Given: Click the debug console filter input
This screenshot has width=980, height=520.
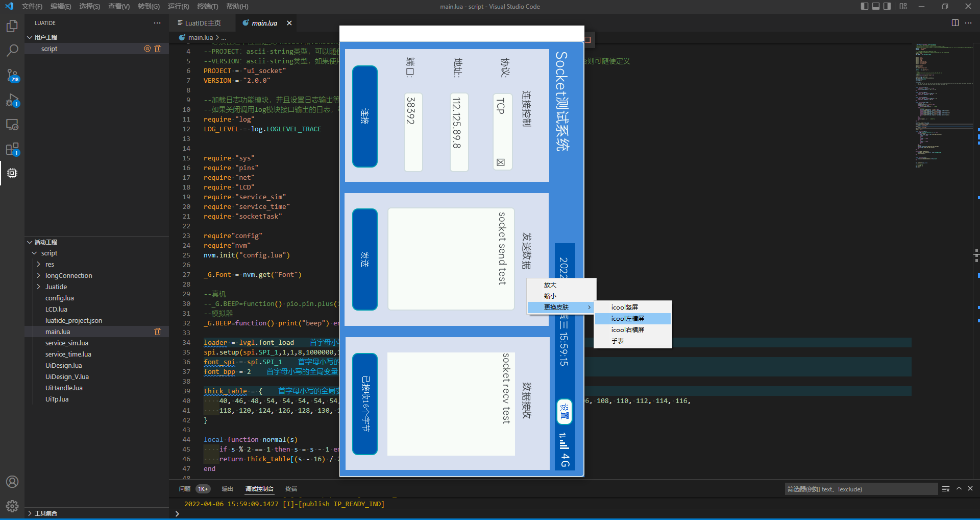Looking at the screenshot, I should click(x=861, y=489).
